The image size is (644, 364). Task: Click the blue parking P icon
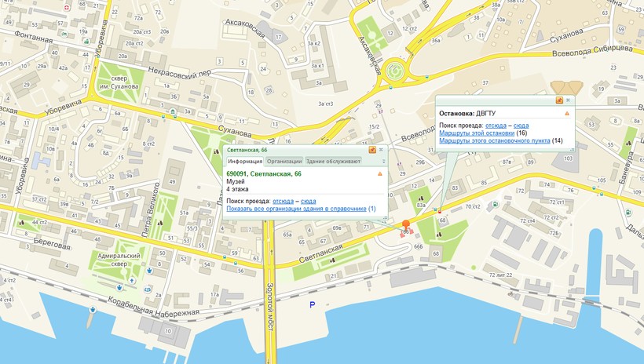pos(313,304)
